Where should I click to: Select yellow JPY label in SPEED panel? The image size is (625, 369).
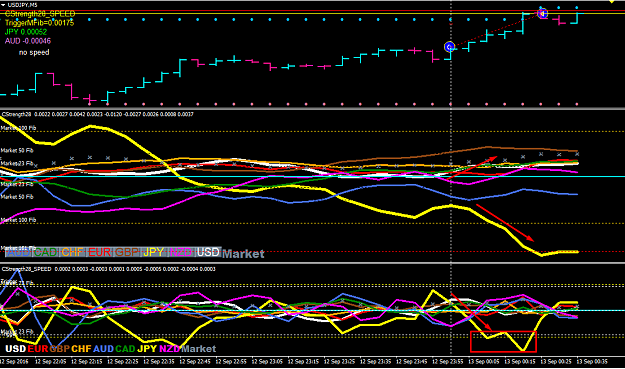point(147,349)
